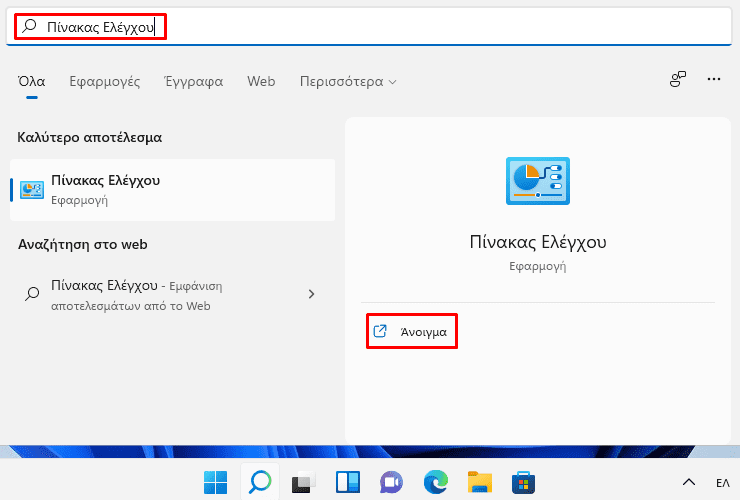The height and width of the screenshot is (500, 740).
Task: Open Microsoft Store from the taskbar
Action: [523, 483]
